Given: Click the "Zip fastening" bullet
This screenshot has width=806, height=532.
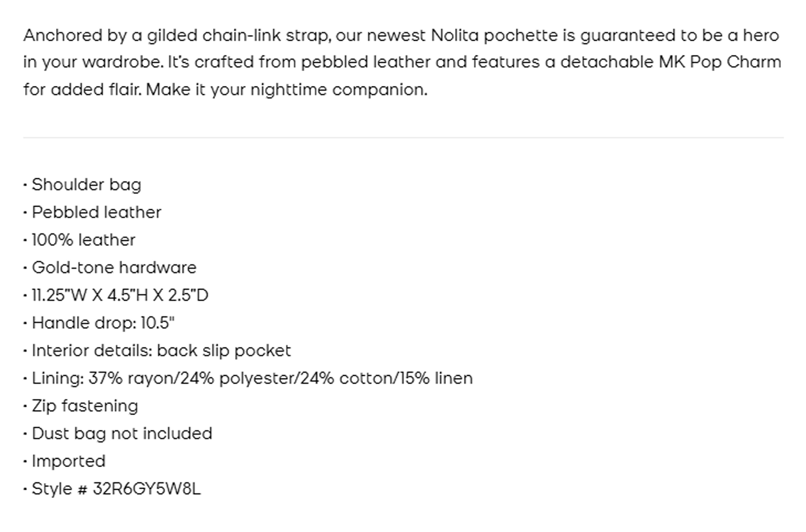Looking at the screenshot, I should [x=84, y=406].
